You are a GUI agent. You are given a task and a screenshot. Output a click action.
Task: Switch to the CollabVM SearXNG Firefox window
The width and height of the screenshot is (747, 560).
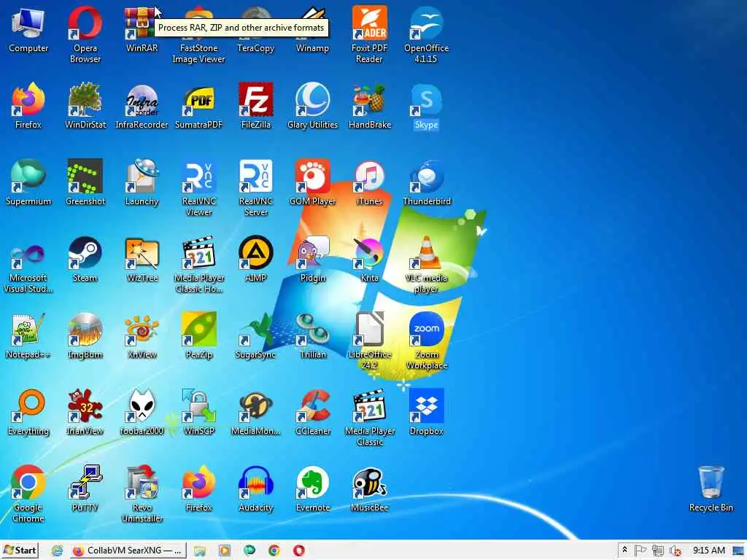(128, 551)
